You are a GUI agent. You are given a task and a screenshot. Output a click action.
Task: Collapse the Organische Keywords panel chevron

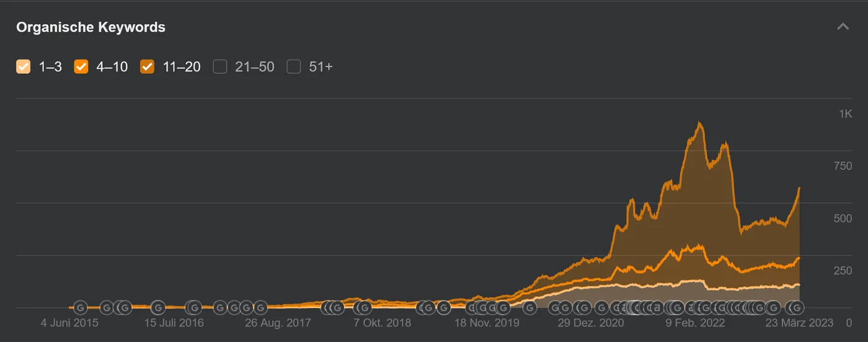click(x=843, y=27)
